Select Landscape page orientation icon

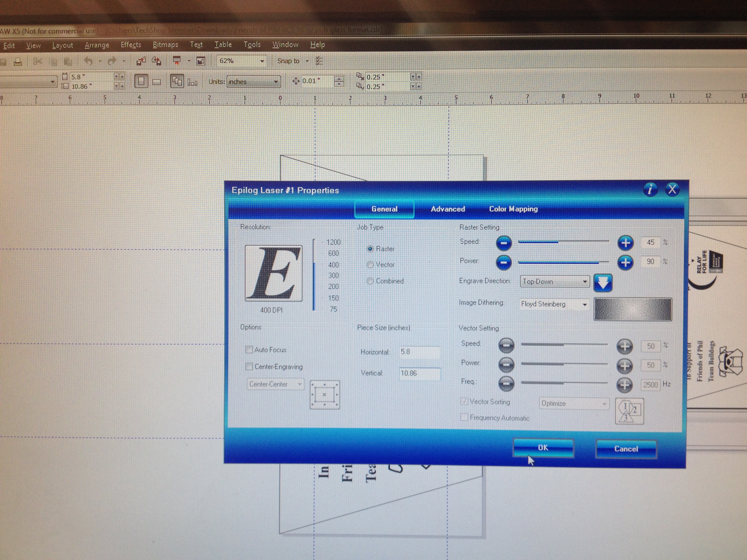[x=156, y=82]
